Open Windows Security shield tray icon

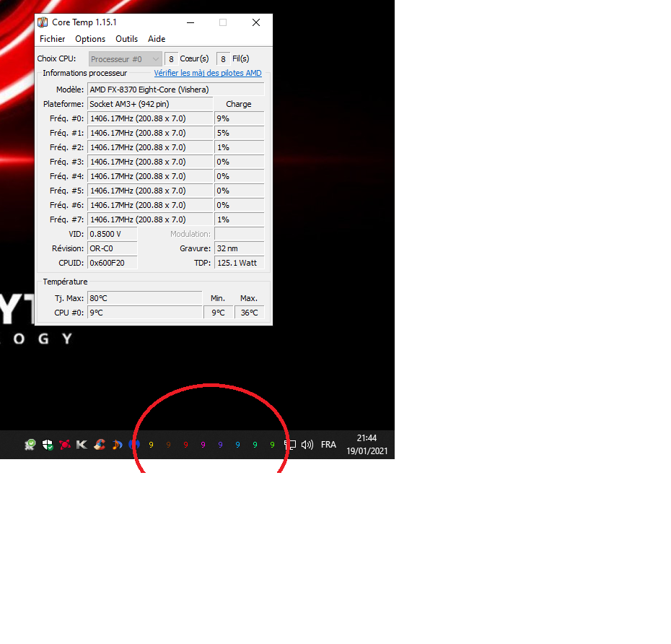coord(48,445)
